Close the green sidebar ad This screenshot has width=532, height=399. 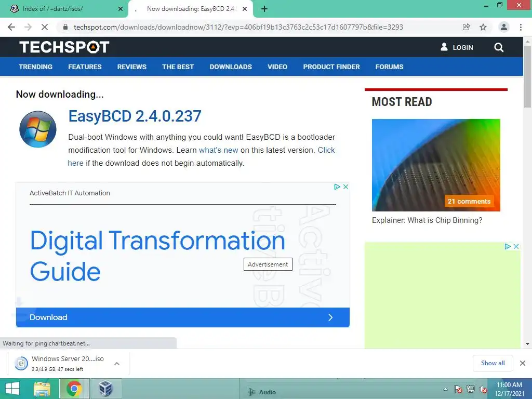point(516,246)
